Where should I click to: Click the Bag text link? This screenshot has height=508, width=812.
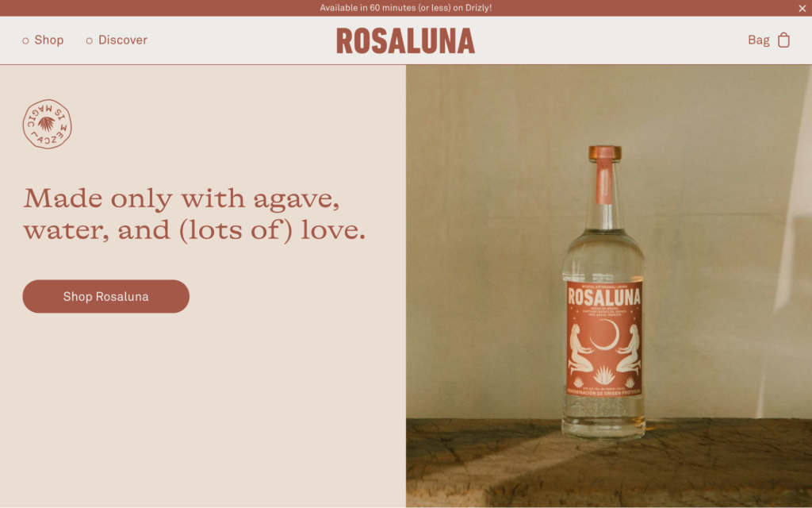click(759, 40)
